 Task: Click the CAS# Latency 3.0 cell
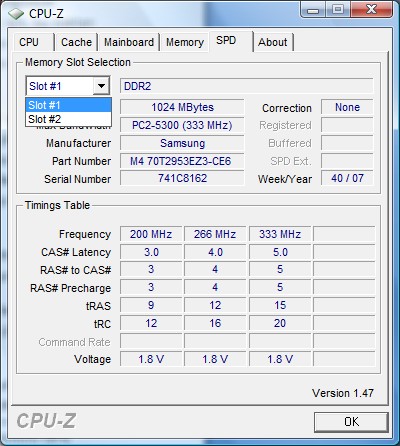point(151,252)
